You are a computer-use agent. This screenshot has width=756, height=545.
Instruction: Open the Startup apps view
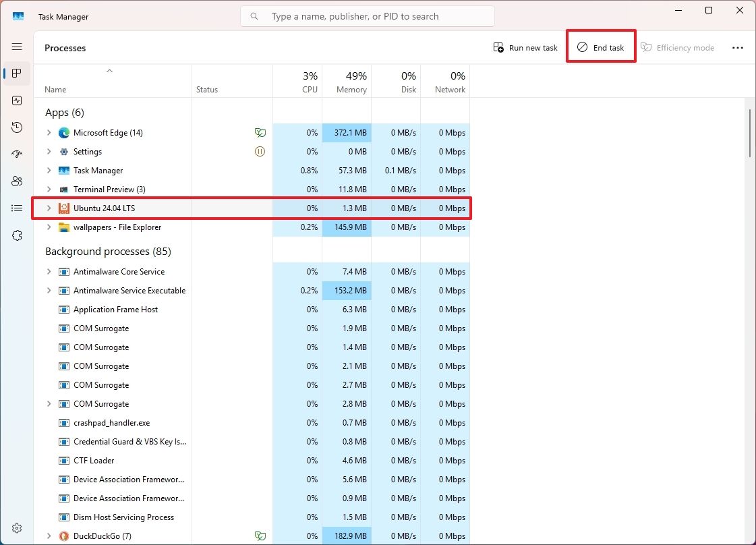(17, 154)
